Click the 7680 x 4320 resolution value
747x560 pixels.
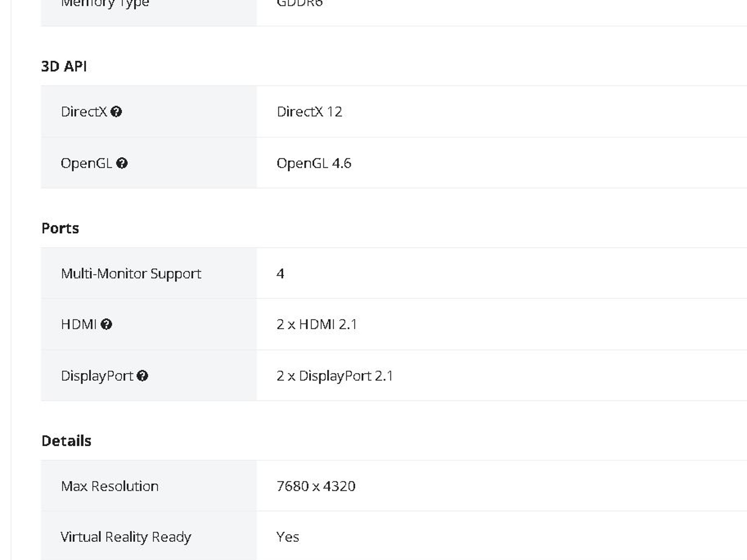click(316, 486)
